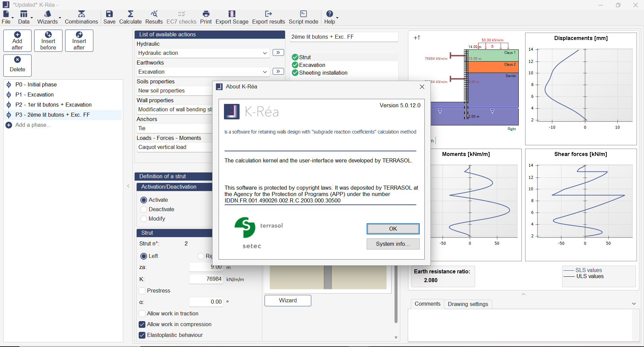Enable the Prestress checkbox
This screenshot has width=644, height=347.
coord(142,291)
